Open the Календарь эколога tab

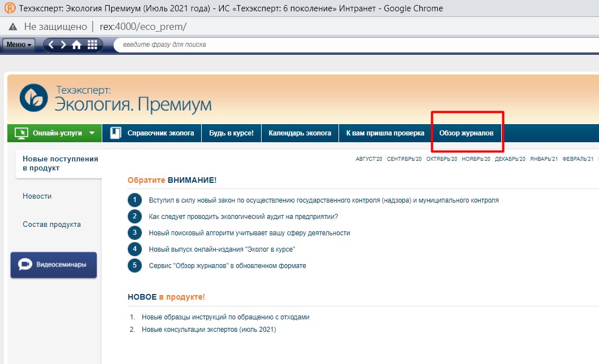(x=300, y=133)
